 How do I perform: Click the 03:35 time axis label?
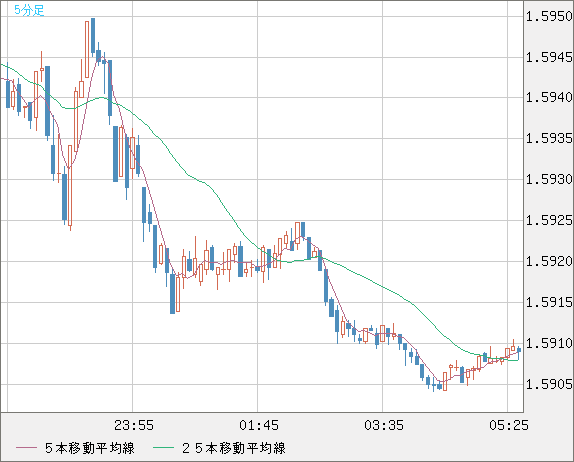384,425
